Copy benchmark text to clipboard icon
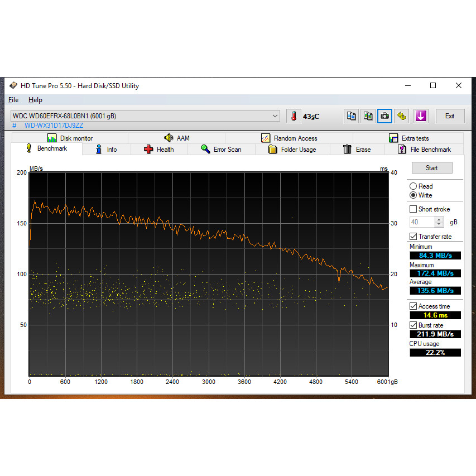This screenshot has width=476, height=476. click(x=352, y=116)
